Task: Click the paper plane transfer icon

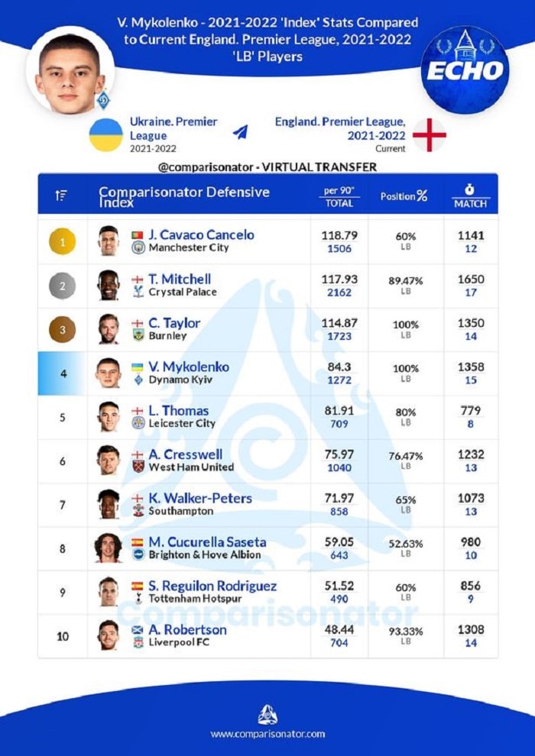Action: (x=241, y=131)
